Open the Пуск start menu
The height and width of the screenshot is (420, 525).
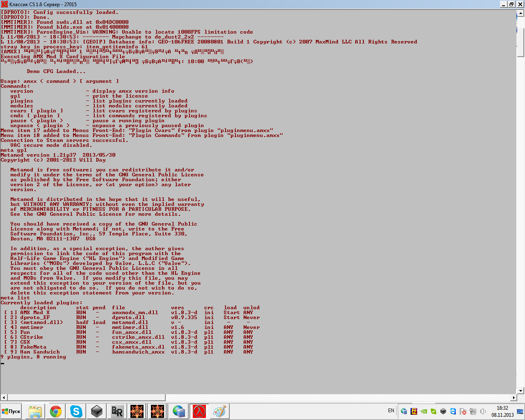click(11, 411)
